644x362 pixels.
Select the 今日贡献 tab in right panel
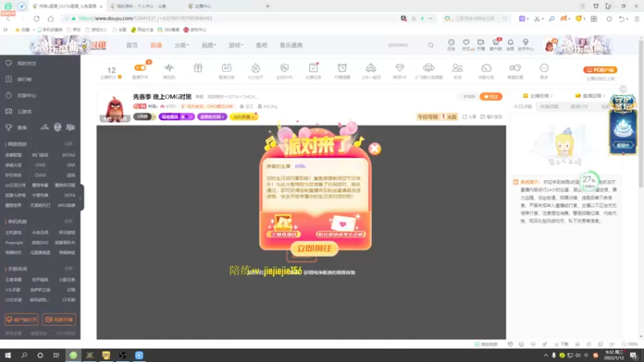pos(522,106)
